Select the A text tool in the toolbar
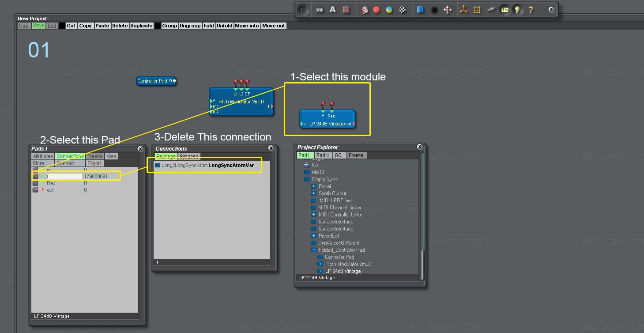 tap(333, 10)
